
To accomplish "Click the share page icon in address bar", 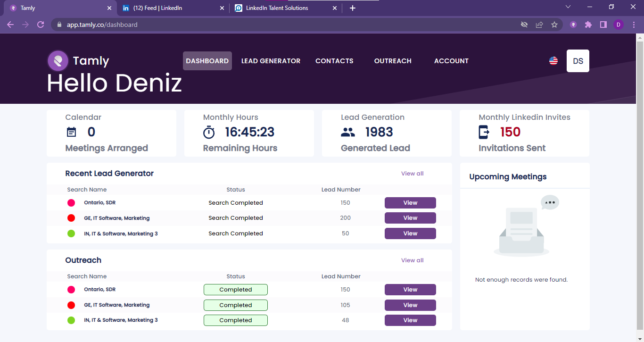I will point(539,25).
